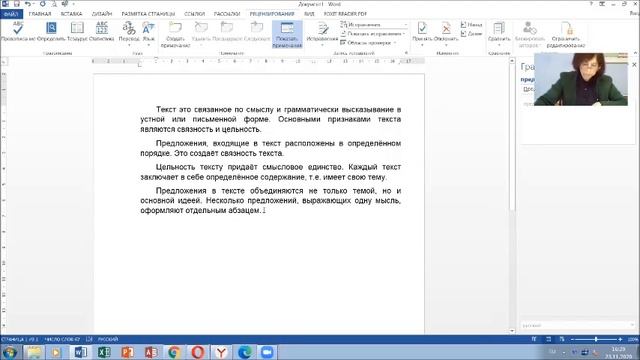Switch to the РАЗМЕТКА СТРАНИЦЫ tab

(148, 14)
